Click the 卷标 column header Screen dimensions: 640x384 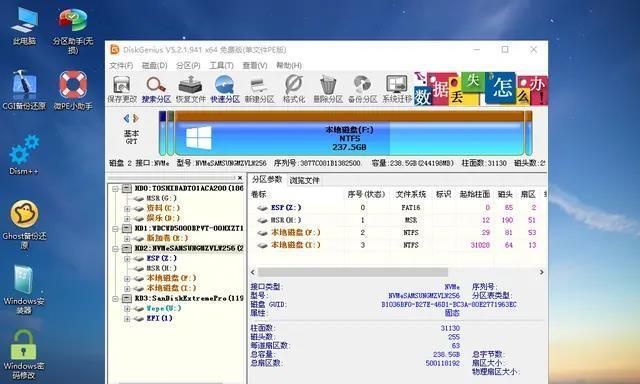[258, 195]
